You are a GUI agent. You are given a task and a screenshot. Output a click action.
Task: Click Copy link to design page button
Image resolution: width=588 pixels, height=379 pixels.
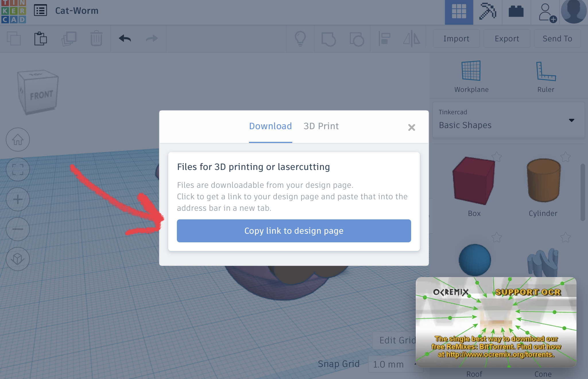294,231
